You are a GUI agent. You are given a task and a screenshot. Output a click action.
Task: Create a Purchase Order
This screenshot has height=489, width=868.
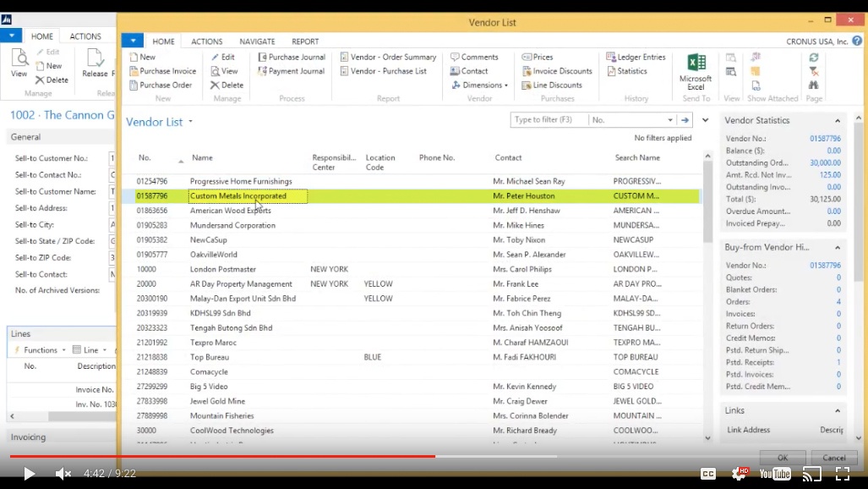coord(161,85)
